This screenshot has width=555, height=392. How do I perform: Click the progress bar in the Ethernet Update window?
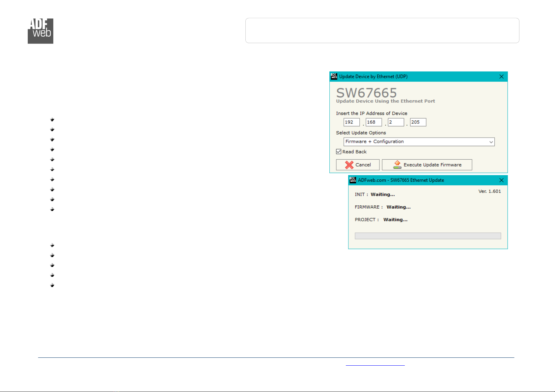[428, 236]
